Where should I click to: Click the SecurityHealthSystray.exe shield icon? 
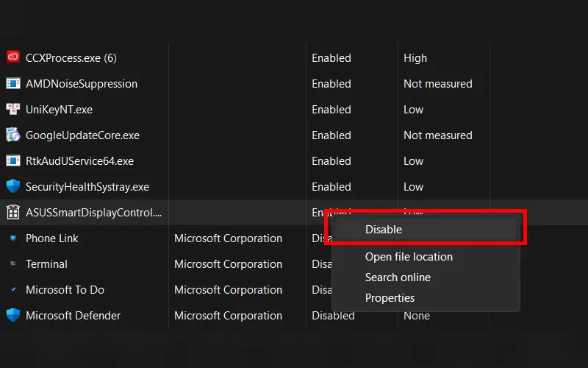(13, 186)
